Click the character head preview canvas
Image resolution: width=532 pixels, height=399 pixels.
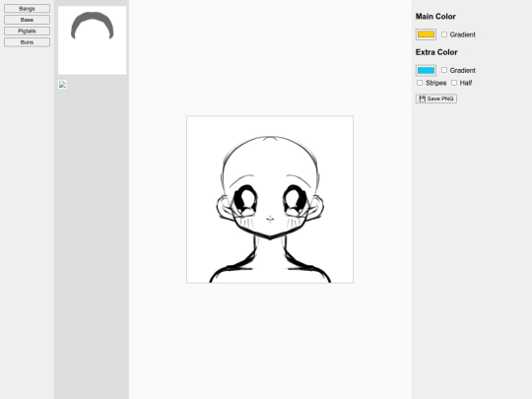coord(270,199)
